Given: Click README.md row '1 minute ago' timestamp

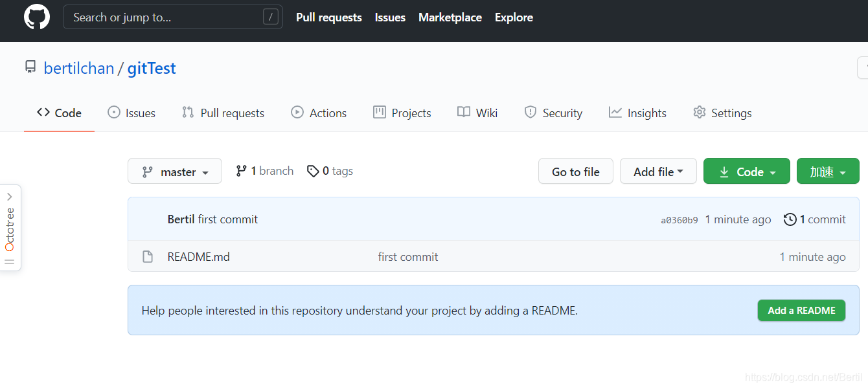Looking at the screenshot, I should click(812, 257).
